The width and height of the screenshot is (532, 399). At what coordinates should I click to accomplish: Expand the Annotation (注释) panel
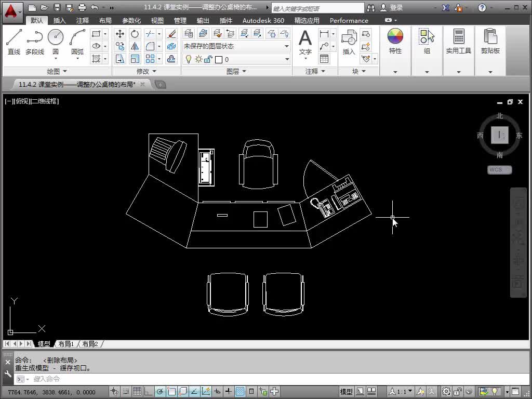click(x=315, y=71)
